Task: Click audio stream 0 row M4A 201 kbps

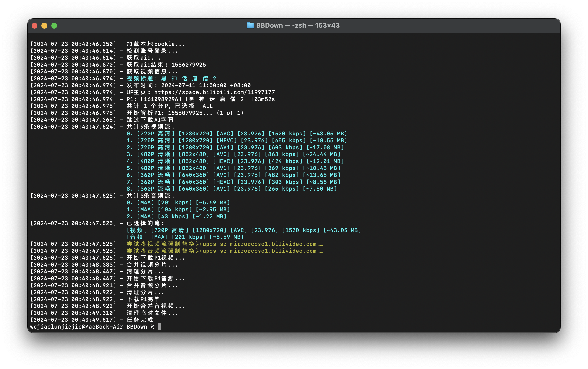Action: point(178,202)
